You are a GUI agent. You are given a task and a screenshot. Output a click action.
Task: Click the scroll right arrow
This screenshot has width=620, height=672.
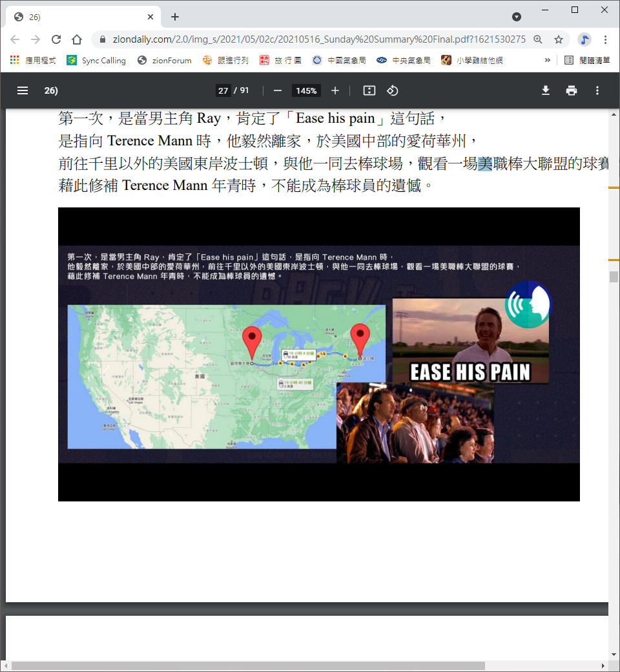[603, 666]
